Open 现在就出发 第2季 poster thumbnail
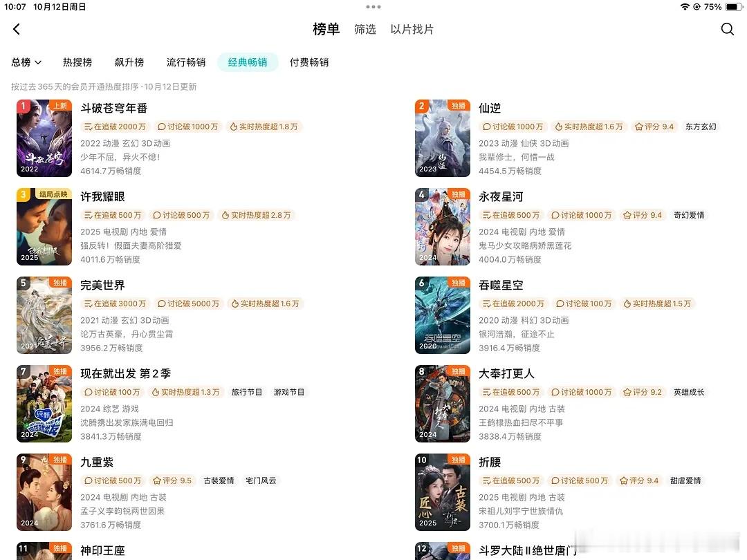Viewport: 747px width, 560px height. click(44, 404)
